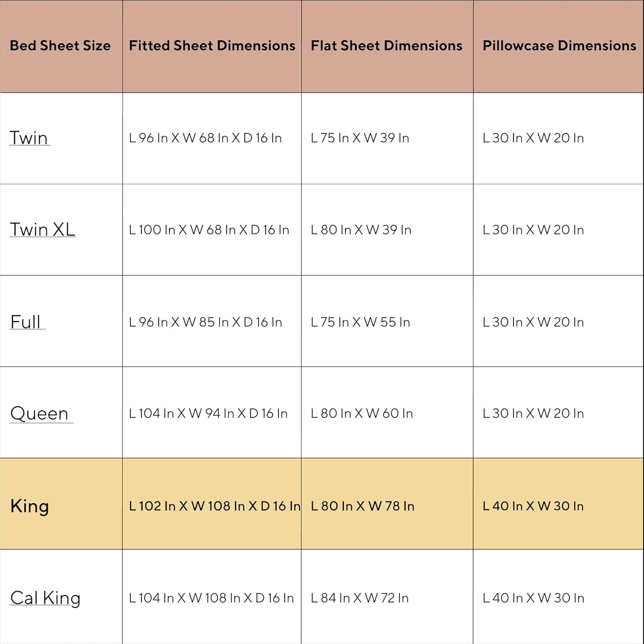The image size is (644, 644).
Task: Open the Twin XL size link
Action: (x=43, y=229)
